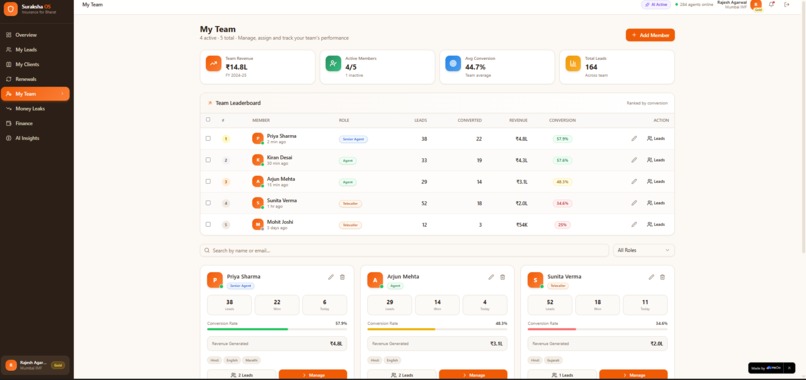Screen dimensions: 806x380
Task: Check the box for Kiran Desai row
Action: (x=208, y=160)
